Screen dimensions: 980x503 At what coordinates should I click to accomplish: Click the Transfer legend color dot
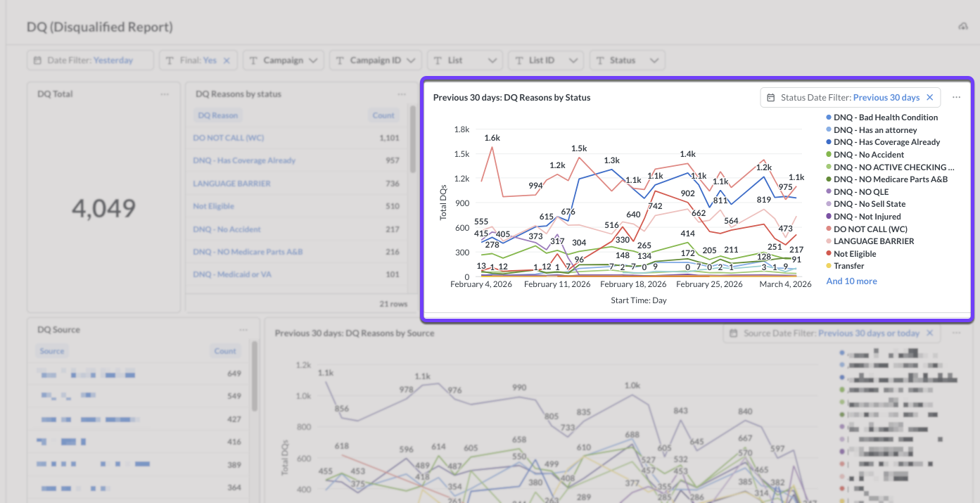pyautogui.click(x=829, y=267)
